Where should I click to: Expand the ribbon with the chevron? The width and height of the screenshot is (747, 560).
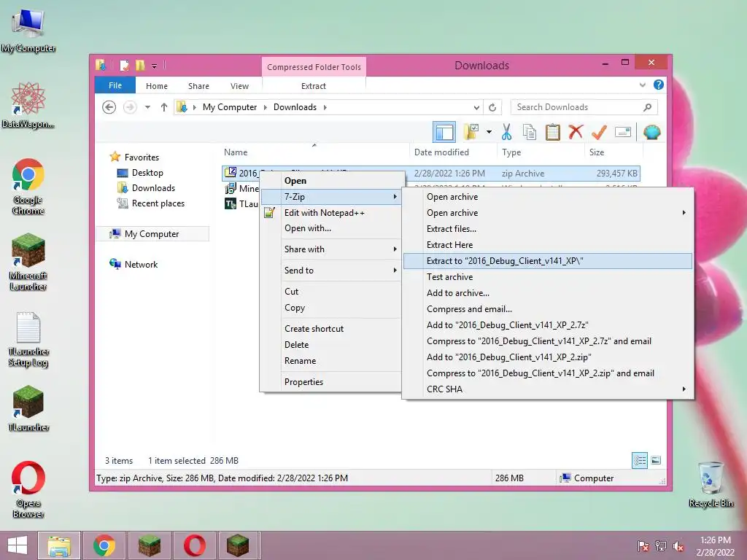pos(642,85)
